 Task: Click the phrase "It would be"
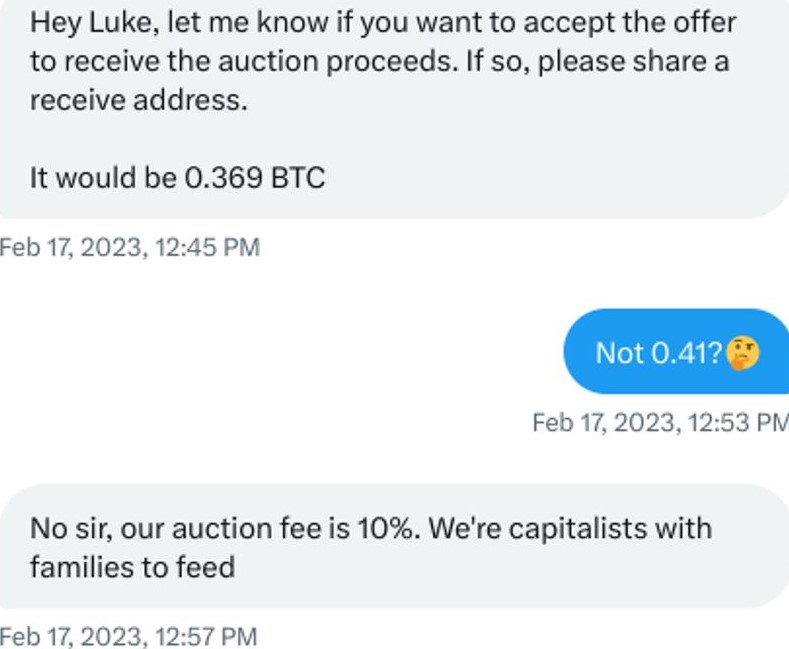(x=102, y=178)
